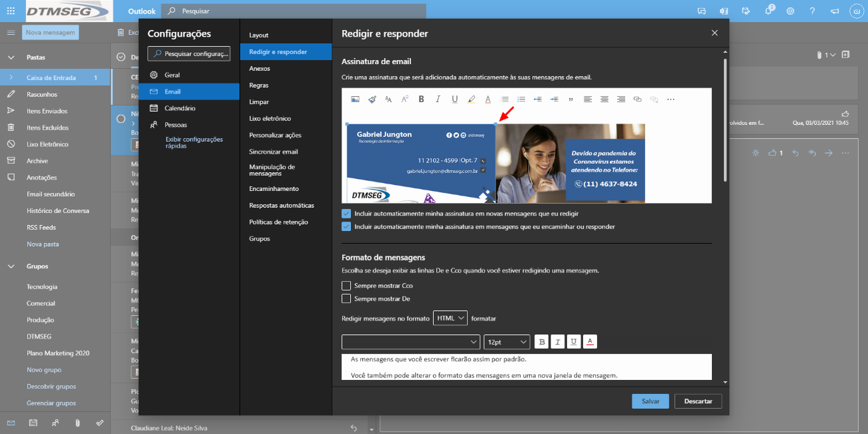Open Anexos settings
This screenshot has height=434, width=868.
tap(286, 68)
